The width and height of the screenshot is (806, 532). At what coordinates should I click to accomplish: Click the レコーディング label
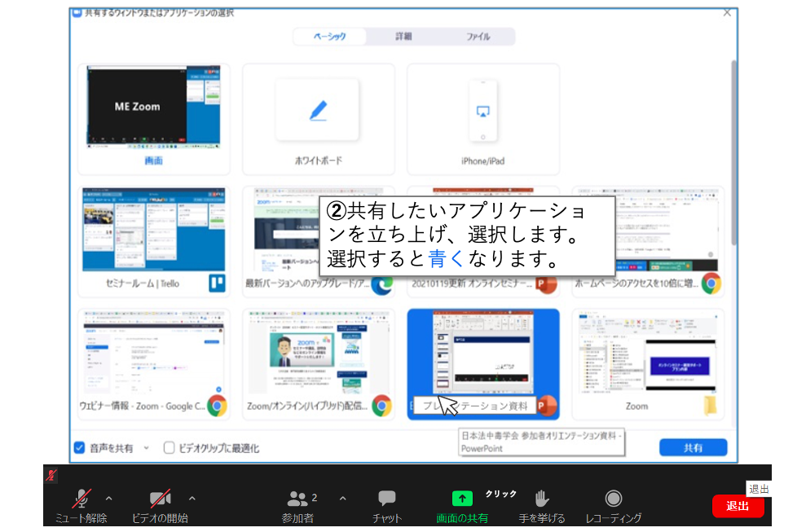pyautogui.click(x=613, y=518)
